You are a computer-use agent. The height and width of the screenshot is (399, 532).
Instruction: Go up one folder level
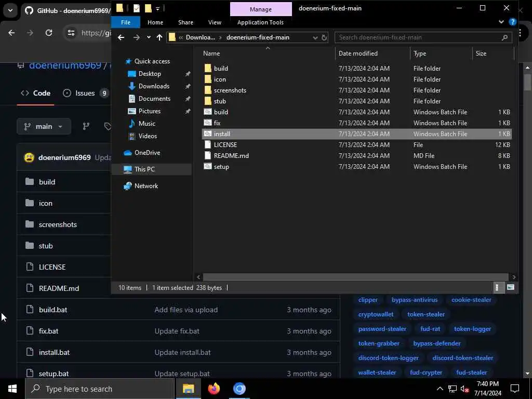pyautogui.click(x=159, y=37)
